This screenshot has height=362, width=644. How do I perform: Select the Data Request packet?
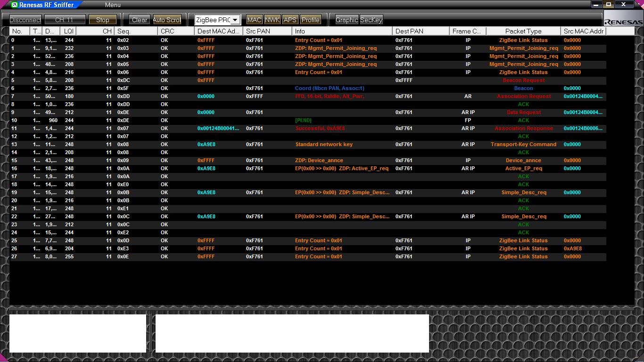[x=524, y=113]
